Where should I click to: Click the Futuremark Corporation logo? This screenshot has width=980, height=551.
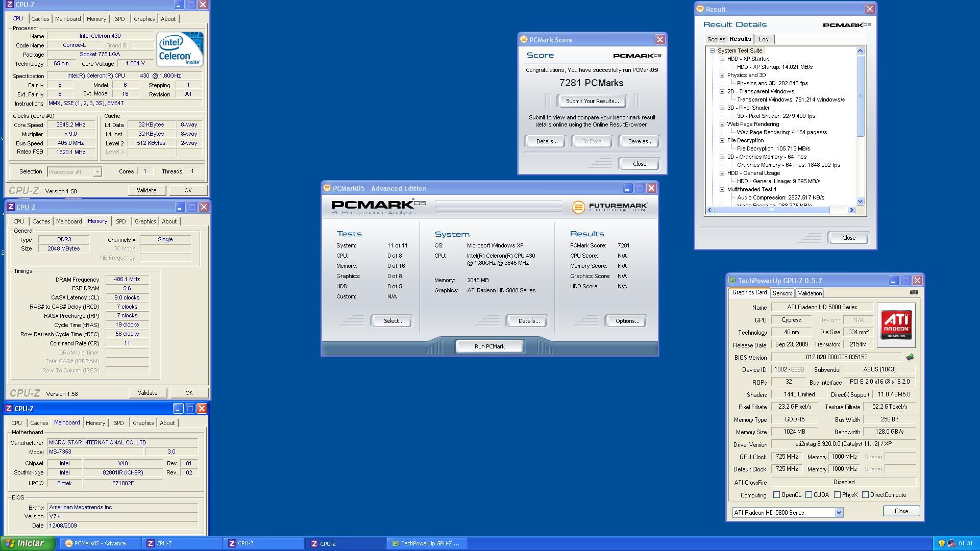pos(610,207)
